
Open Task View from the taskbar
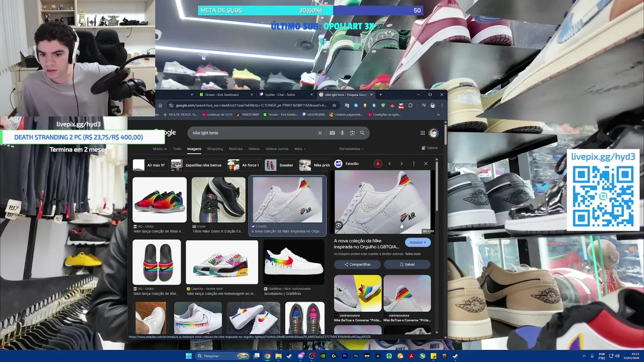tap(256, 356)
